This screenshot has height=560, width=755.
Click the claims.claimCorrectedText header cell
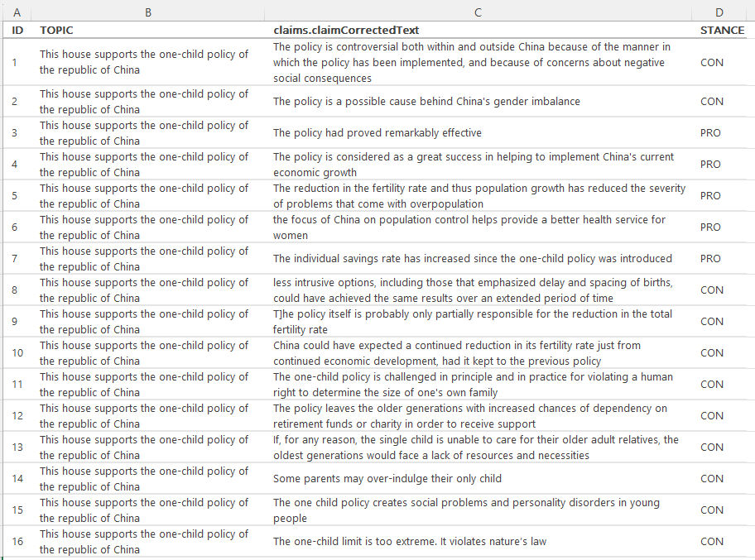click(478, 30)
